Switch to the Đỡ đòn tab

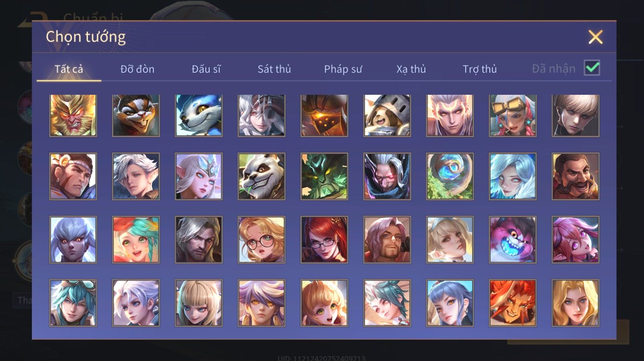[x=137, y=69]
